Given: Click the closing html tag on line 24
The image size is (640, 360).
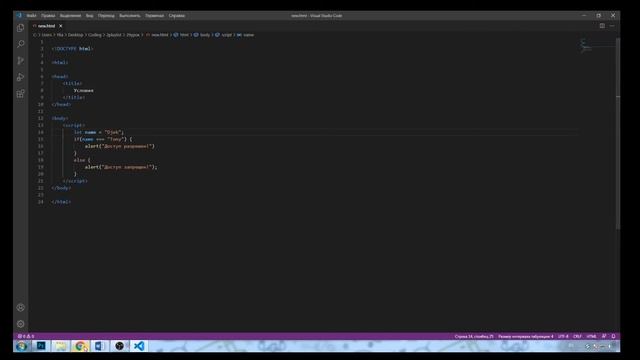Looking at the screenshot, I should coord(61,202).
